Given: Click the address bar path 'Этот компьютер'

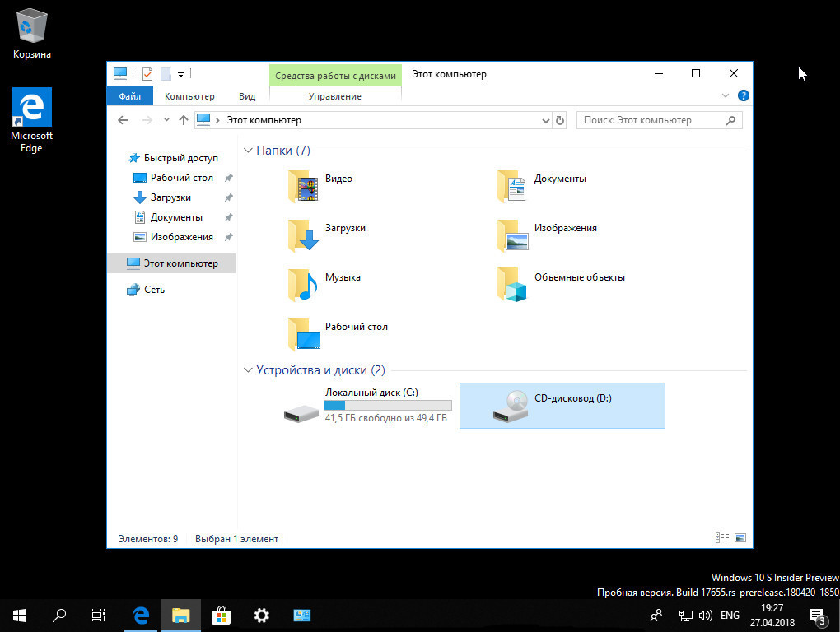Looking at the screenshot, I should click(x=264, y=120).
